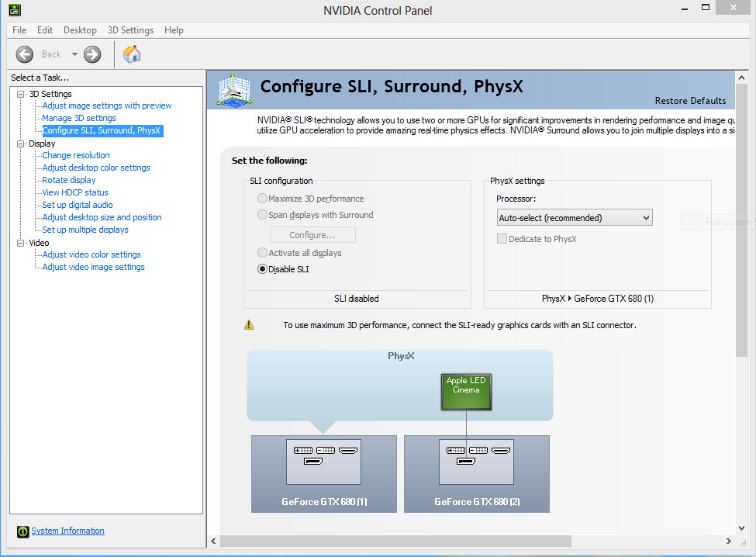This screenshot has width=756, height=557.
Task: Select the Disable SLI radio button
Action: [x=262, y=269]
